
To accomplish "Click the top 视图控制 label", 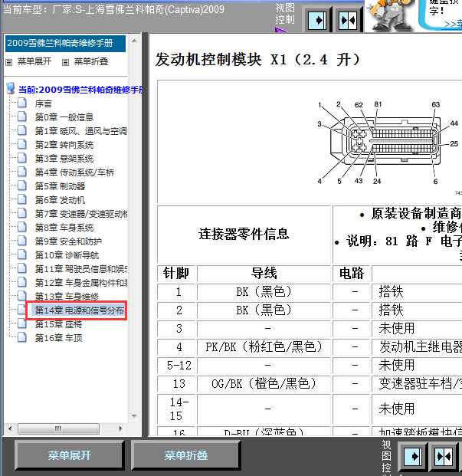I will 285,14.
